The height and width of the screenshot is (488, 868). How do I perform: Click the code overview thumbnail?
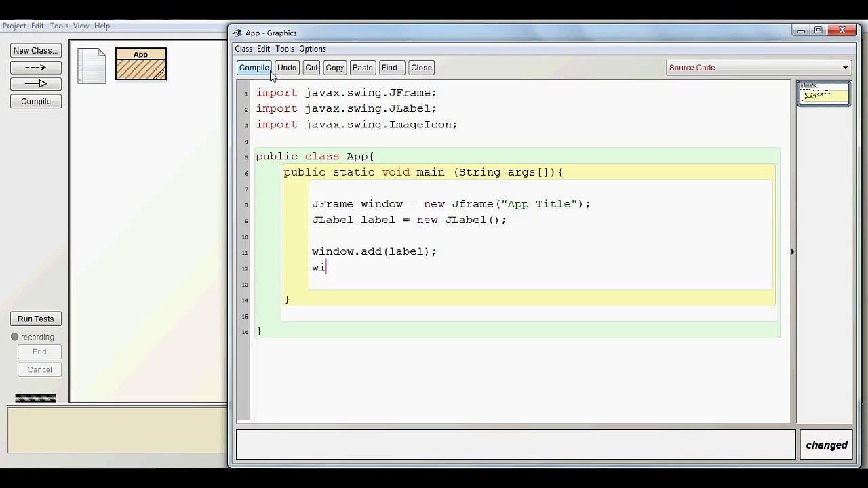823,94
